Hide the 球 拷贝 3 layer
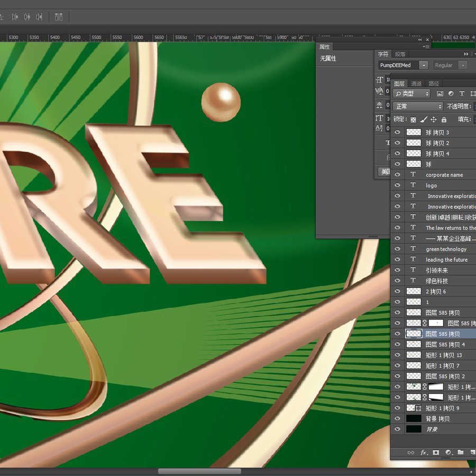This screenshot has height=476, width=476. 397,132
